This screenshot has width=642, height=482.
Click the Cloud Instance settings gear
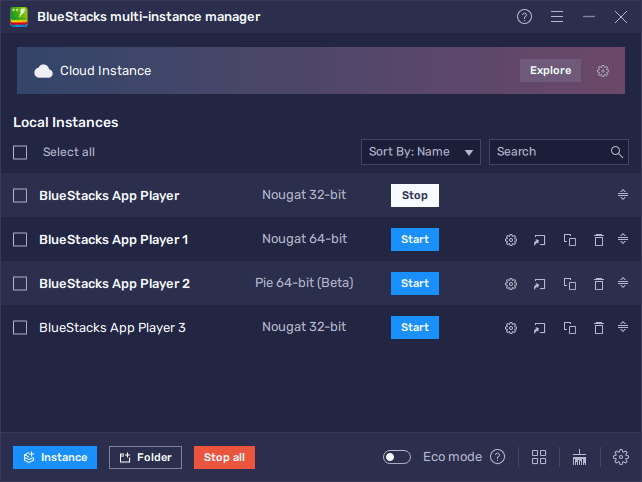[x=603, y=71]
